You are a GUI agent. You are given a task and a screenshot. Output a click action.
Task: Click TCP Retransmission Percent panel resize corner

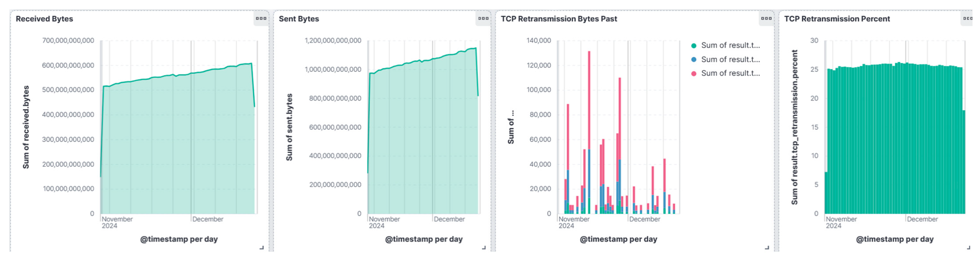(x=968, y=248)
